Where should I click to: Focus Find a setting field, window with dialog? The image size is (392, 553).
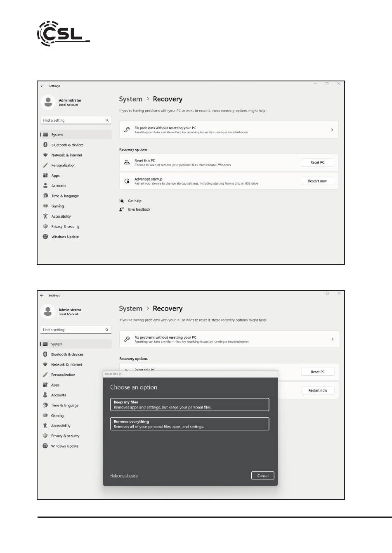coord(76,330)
